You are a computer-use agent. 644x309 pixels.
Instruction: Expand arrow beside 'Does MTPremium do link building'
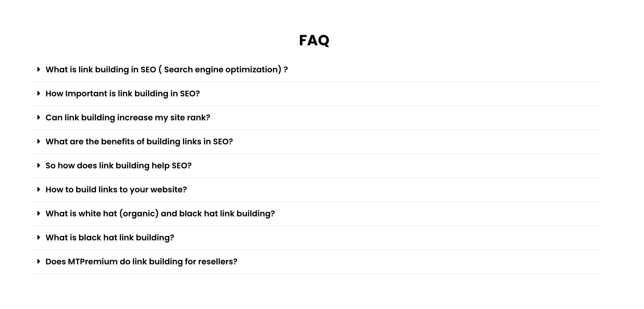(39, 261)
